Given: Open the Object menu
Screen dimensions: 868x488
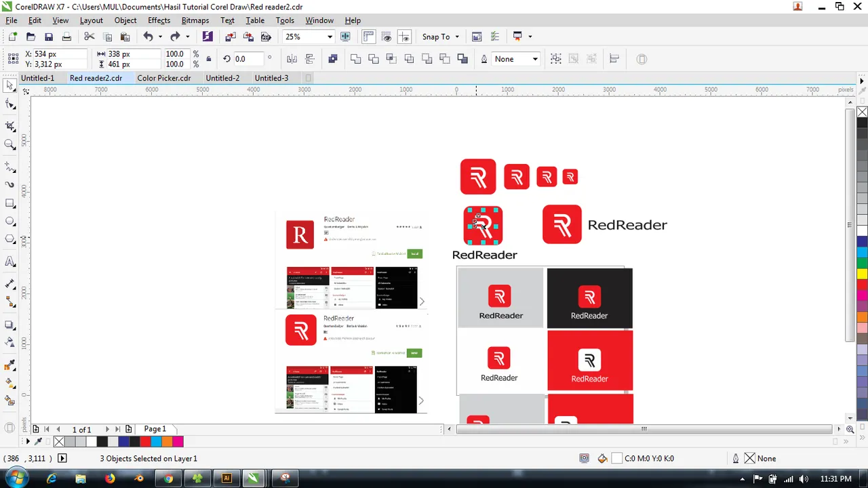Looking at the screenshot, I should point(125,20).
